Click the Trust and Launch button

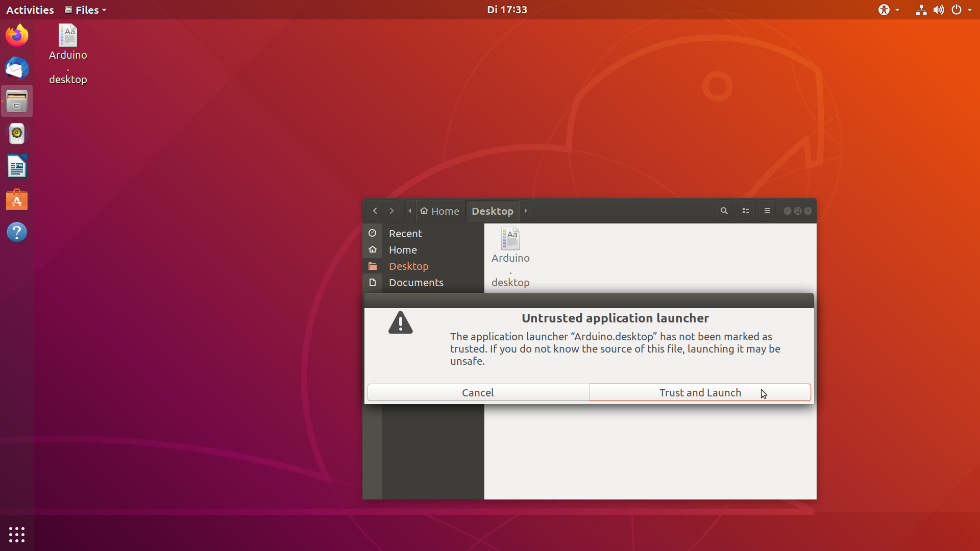coord(700,392)
